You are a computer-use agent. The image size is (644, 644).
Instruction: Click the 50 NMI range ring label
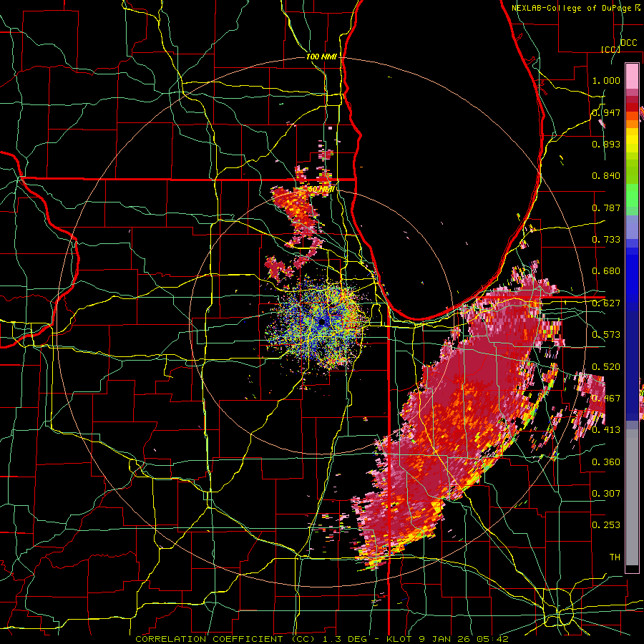321,190
